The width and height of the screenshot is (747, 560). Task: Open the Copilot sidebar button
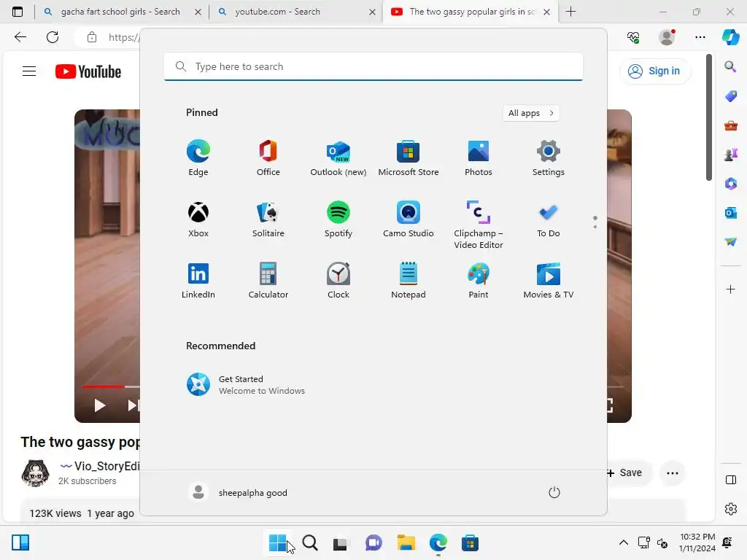click(730, 37)
